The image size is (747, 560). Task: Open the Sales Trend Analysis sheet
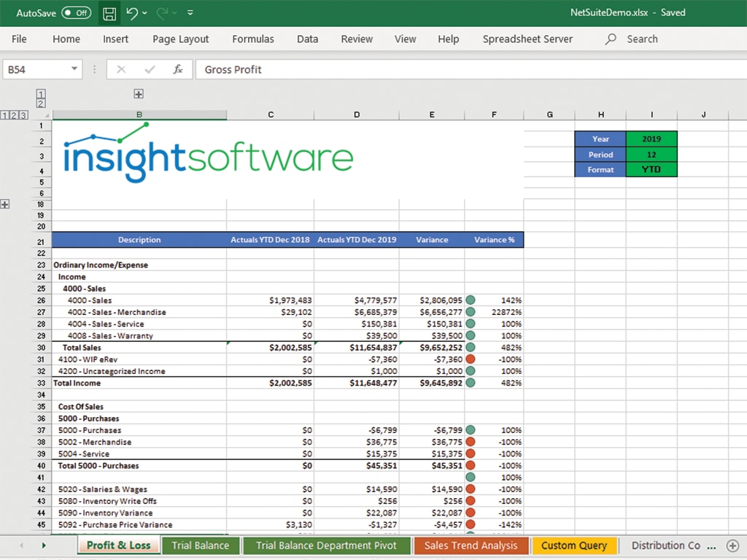click(x=471, y=545)
